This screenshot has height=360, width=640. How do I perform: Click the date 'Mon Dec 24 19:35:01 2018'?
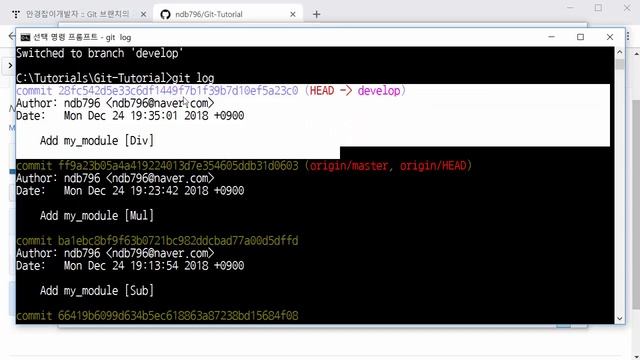tap(136, 116)
